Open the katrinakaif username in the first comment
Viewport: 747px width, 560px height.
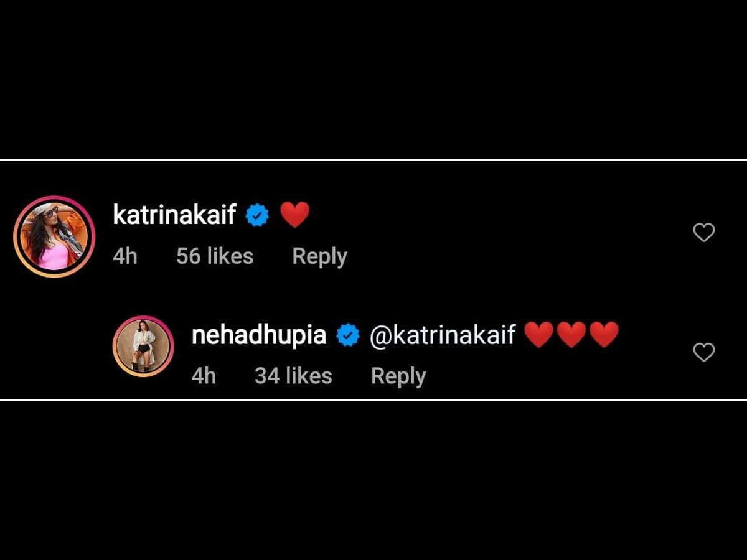174,215
